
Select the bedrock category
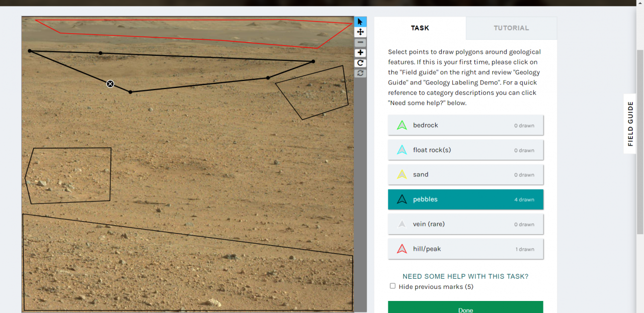(x=466, y=125)
